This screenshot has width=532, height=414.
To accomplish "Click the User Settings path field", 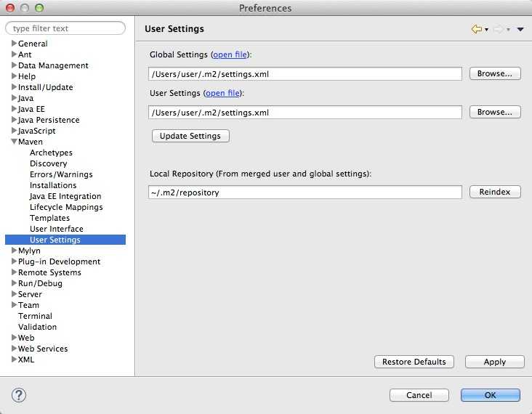I will [x=305, y=113].
